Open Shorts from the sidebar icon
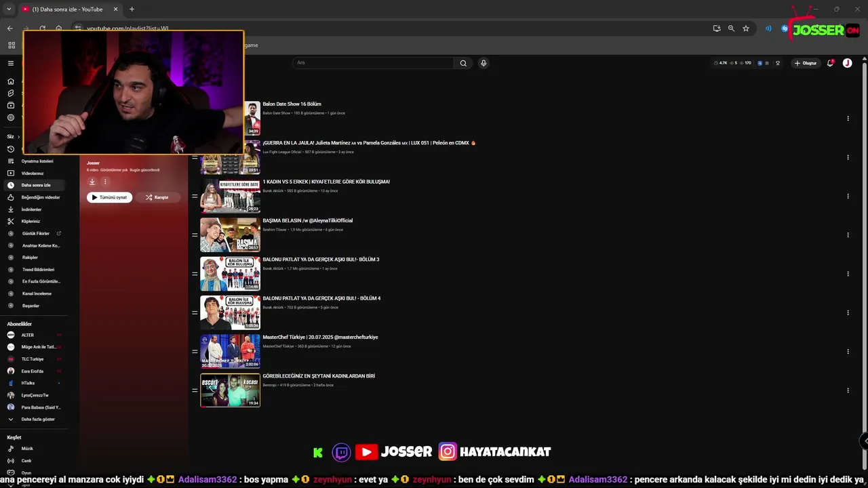The height and width of the screenshot is (488, 868). coord(11,93)
